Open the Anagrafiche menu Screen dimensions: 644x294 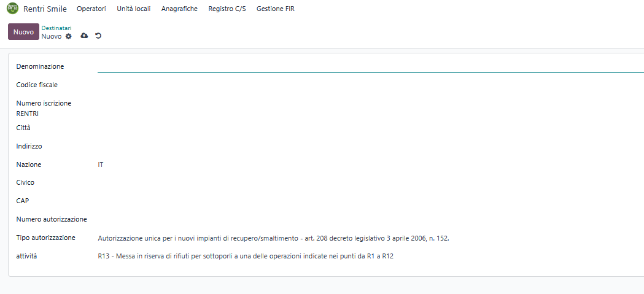(179, 9)
